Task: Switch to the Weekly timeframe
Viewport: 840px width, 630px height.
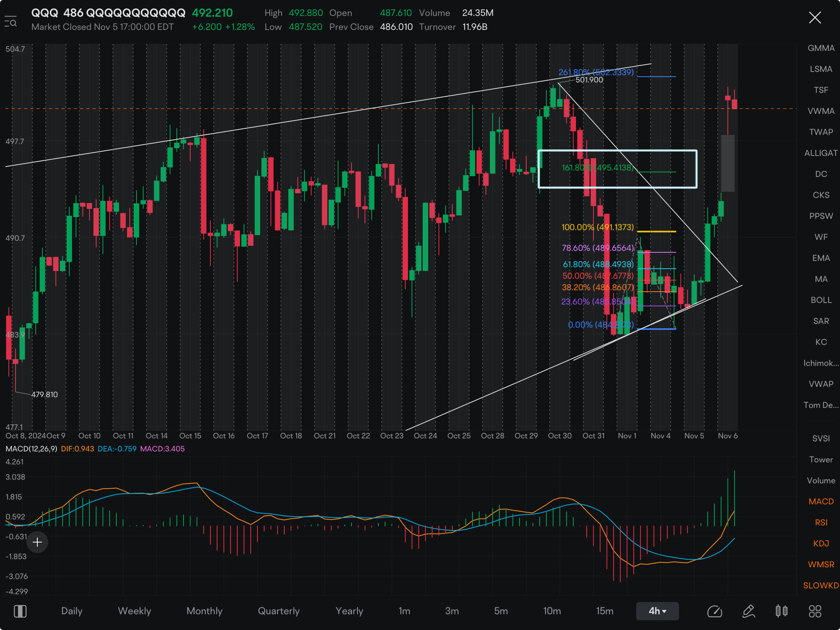Action: [x=135, y=611]
